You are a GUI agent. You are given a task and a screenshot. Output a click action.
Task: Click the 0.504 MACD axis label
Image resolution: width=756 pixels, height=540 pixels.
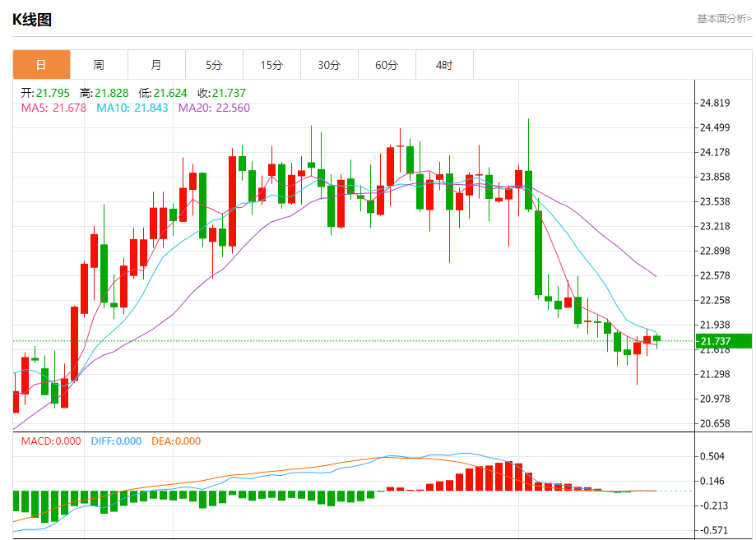coord(712,456)
